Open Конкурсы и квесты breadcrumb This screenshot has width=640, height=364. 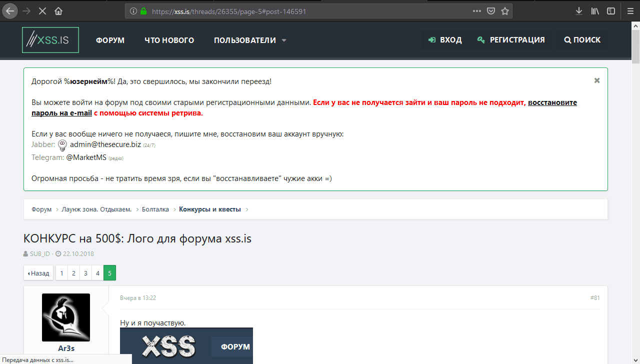click(210, 209)
